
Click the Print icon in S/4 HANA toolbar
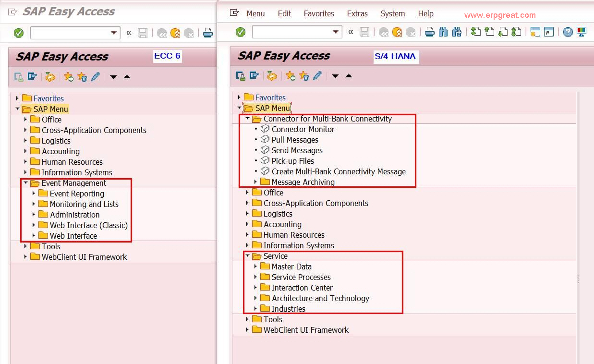click(430, 32)
